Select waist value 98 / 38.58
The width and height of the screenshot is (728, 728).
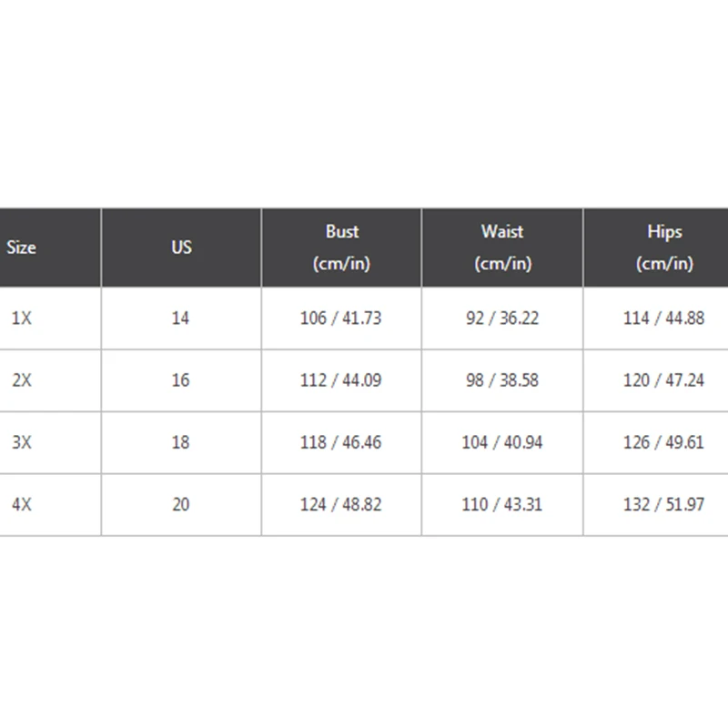tap(502, 380)
